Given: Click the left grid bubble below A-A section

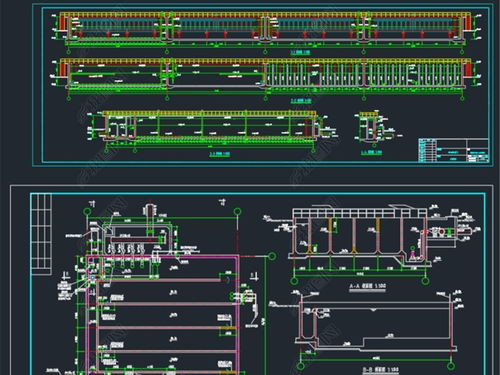Looking at the screenshot, I should point(294,281).
